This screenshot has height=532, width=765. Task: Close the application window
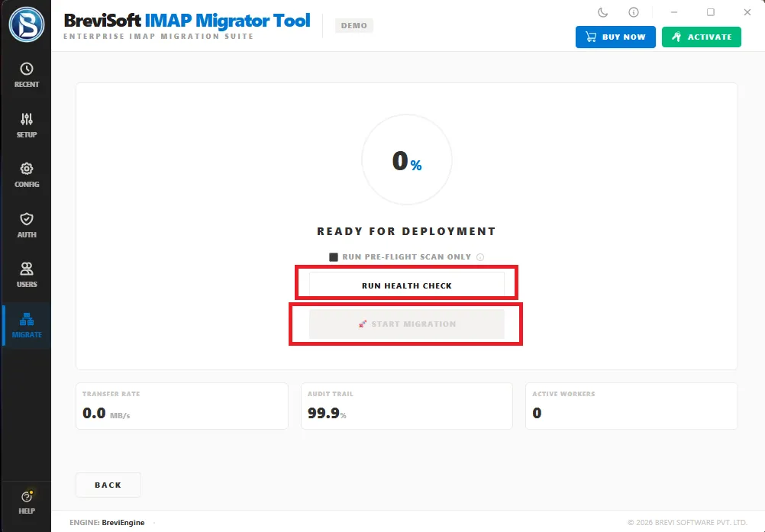747,12
